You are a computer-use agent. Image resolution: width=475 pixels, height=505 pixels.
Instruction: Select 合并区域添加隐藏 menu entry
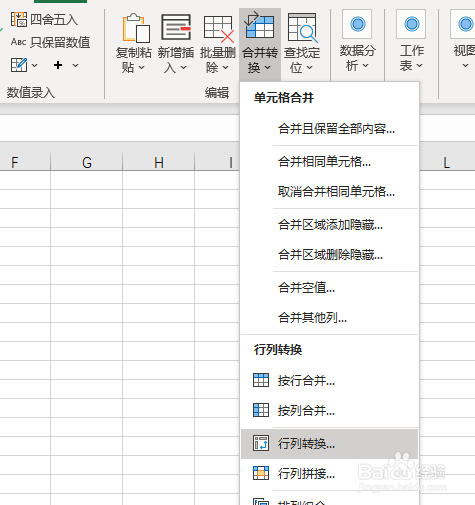pos(329,225)
